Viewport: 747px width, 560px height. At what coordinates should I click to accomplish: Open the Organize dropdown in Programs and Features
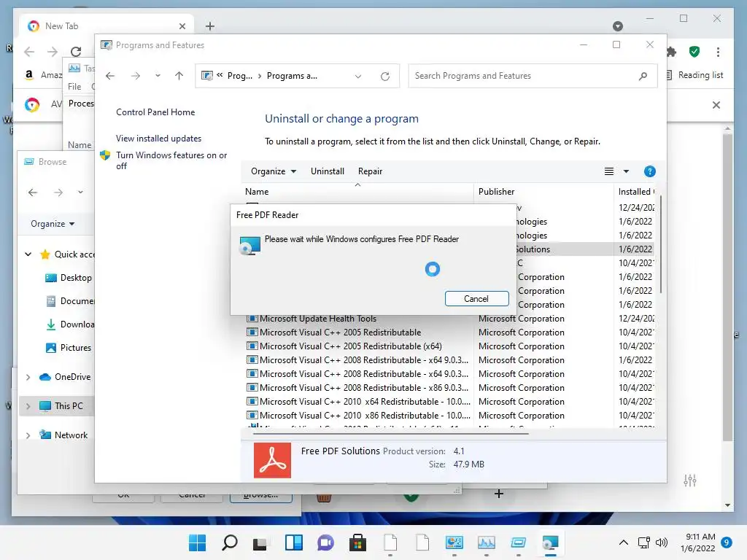pyautogui.click(x=274, y=171)
